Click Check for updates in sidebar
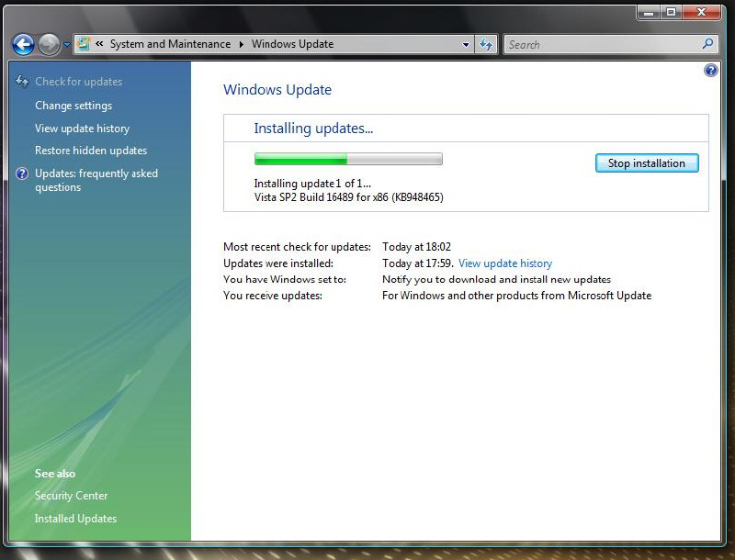This screenshot has height=560, width=735. pos(79,82)
